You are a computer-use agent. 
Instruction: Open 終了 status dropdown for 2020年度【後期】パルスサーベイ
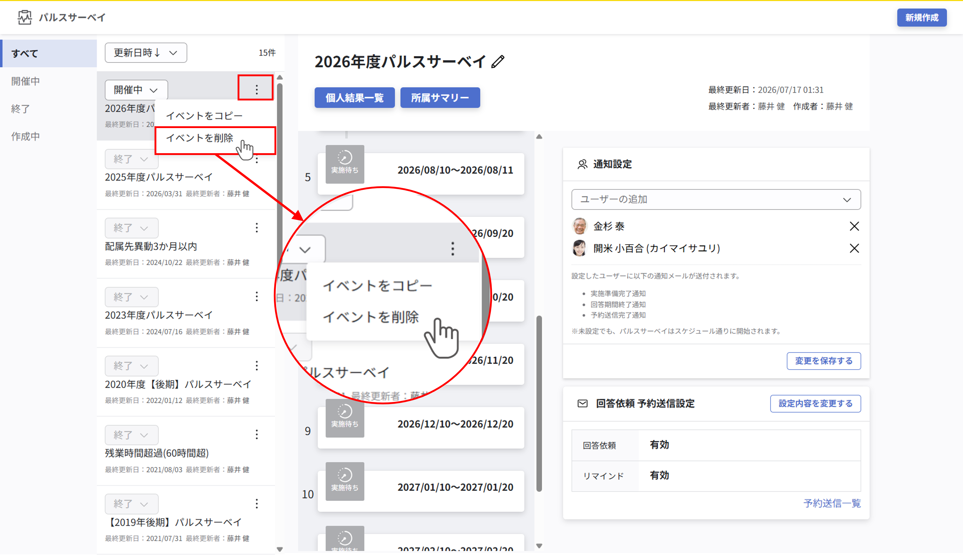[x=131, y=366]
